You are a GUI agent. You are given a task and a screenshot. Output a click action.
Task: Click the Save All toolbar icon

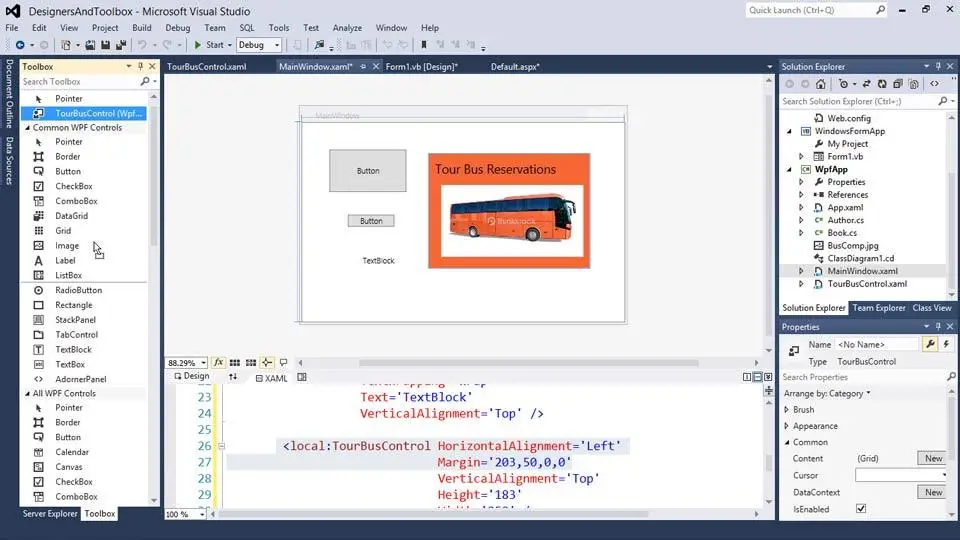tap(121, 45)
